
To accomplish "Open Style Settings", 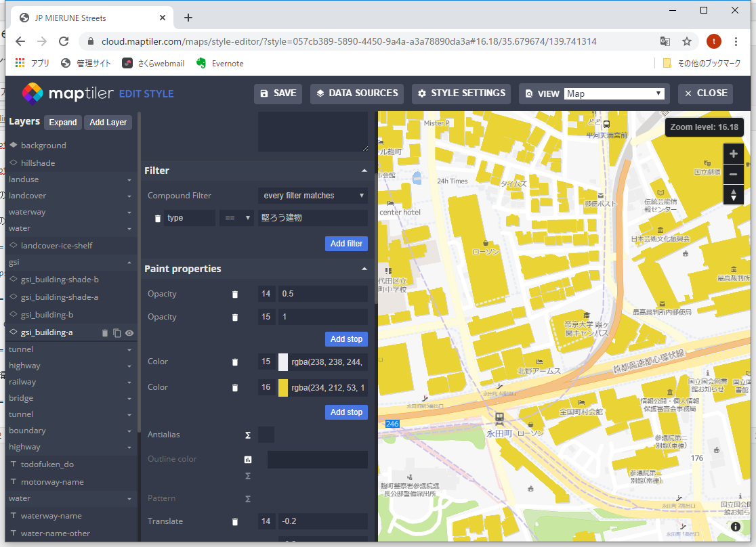I will tap(461, 93).
